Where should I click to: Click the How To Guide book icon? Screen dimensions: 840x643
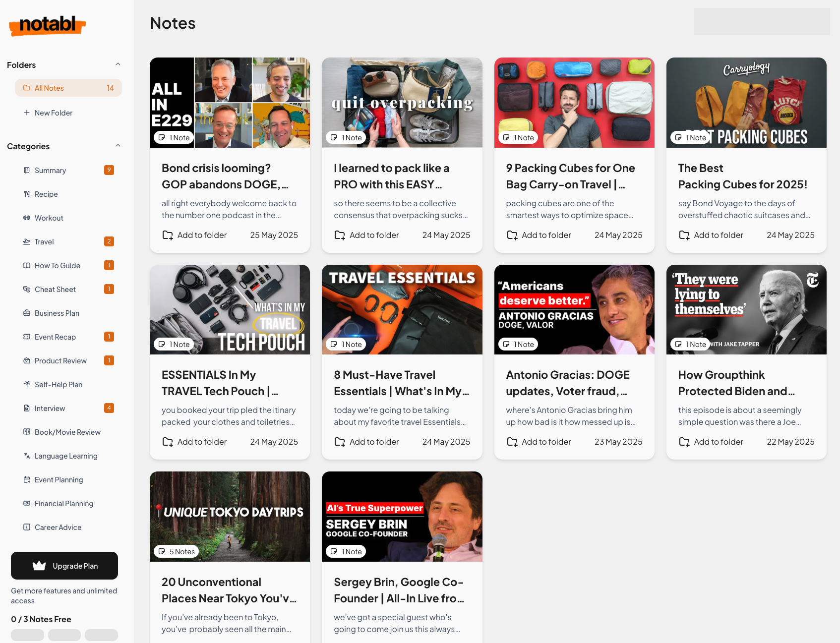click(x=27, y=265)
